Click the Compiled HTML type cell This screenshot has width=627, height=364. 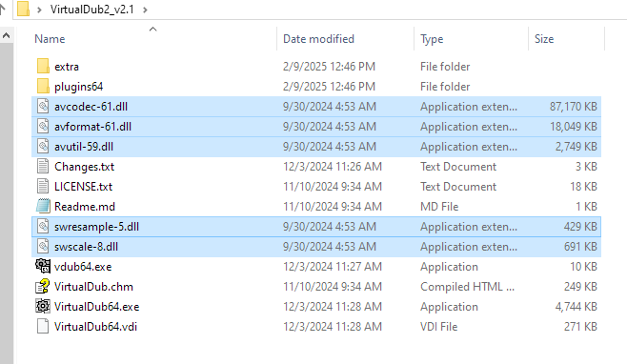(x=468, y=287)
